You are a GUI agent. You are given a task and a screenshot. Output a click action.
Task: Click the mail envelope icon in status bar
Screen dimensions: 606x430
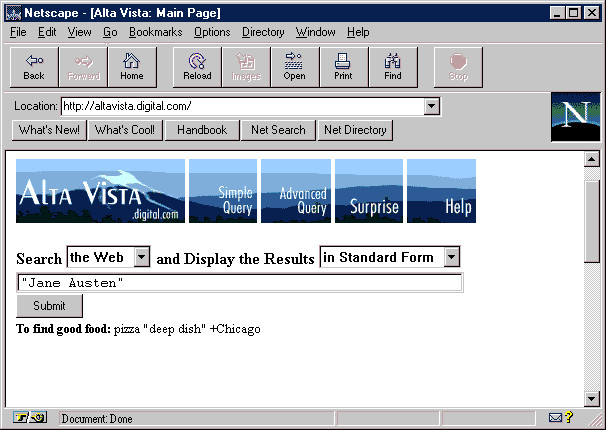point(555,418)
